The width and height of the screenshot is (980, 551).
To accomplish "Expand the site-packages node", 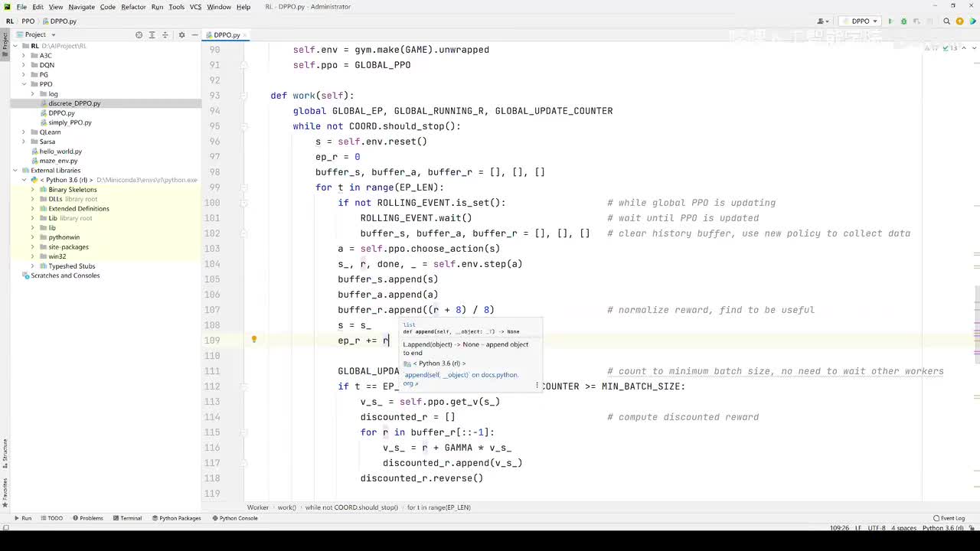I will [x=33, y=246].
